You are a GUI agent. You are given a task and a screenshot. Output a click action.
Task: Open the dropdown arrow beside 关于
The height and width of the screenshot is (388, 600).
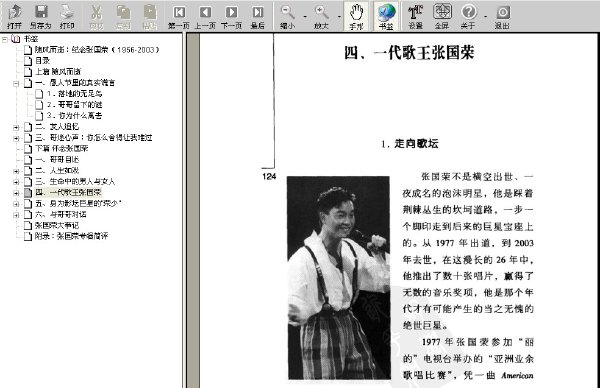click(x=485, y=16)
